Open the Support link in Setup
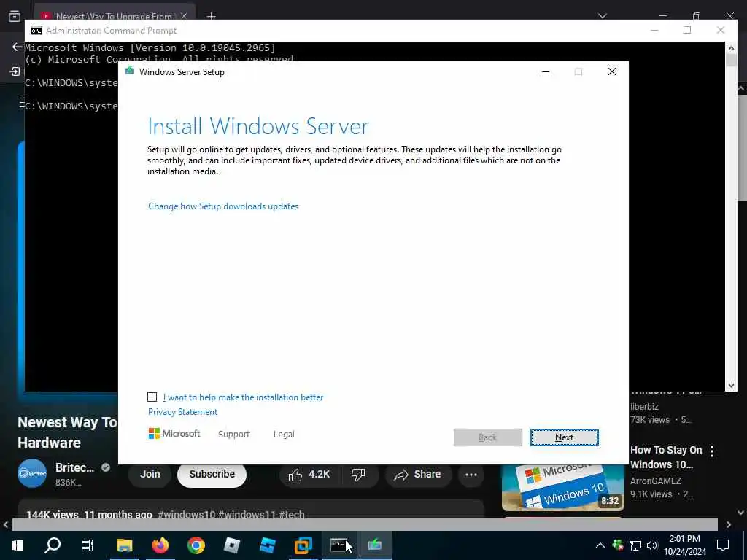 (x=234, y=435)
